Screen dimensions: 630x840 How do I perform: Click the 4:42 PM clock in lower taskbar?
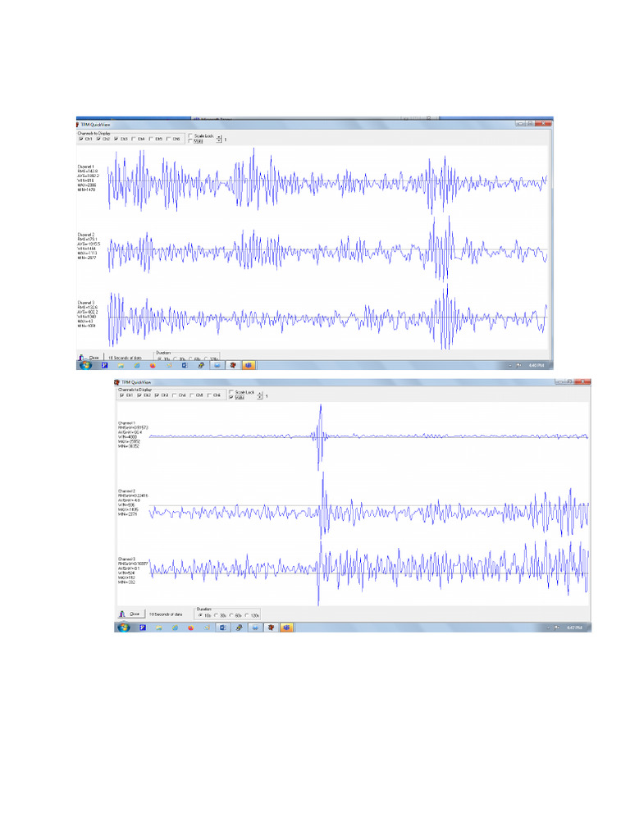(x=574, y=628)
